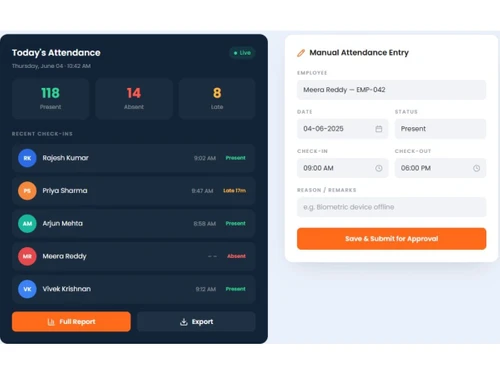Image resolution: width=500 pixels, height=375 pixels.
Task: Click the Check-in time field 09:00 AM
Action: click(x=342, y=168)
